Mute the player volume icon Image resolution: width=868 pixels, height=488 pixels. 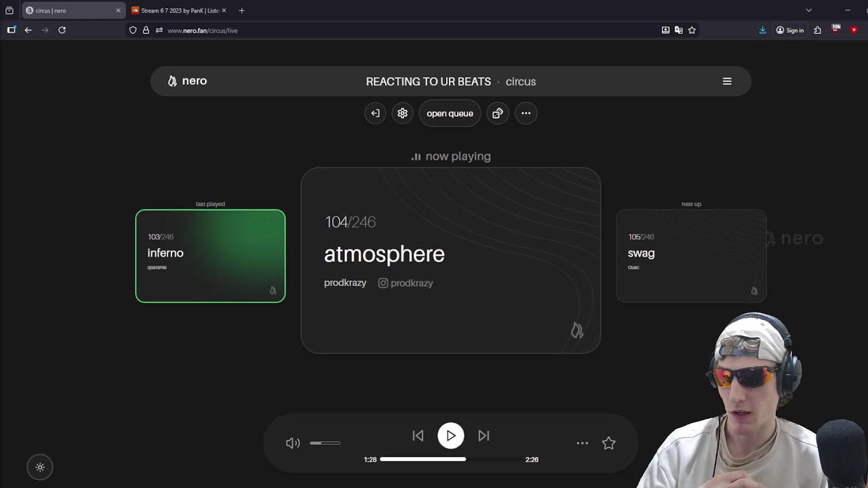(x=293, y=443)
